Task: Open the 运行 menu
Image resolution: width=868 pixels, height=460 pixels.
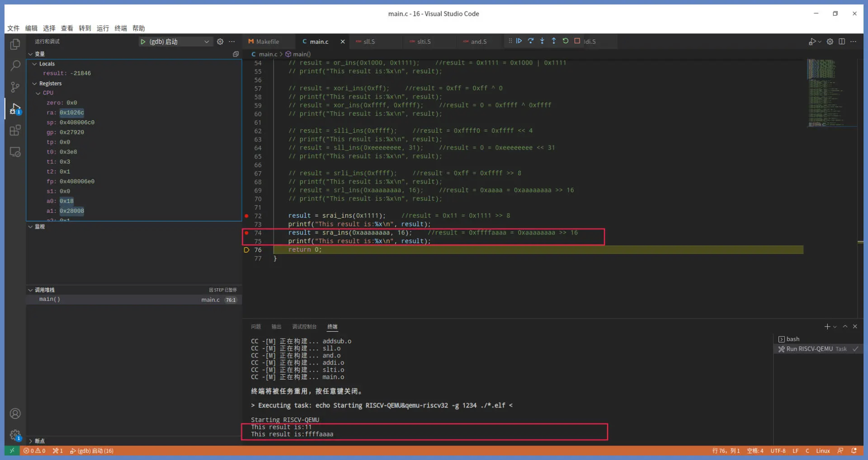Action: click(103, 28)
